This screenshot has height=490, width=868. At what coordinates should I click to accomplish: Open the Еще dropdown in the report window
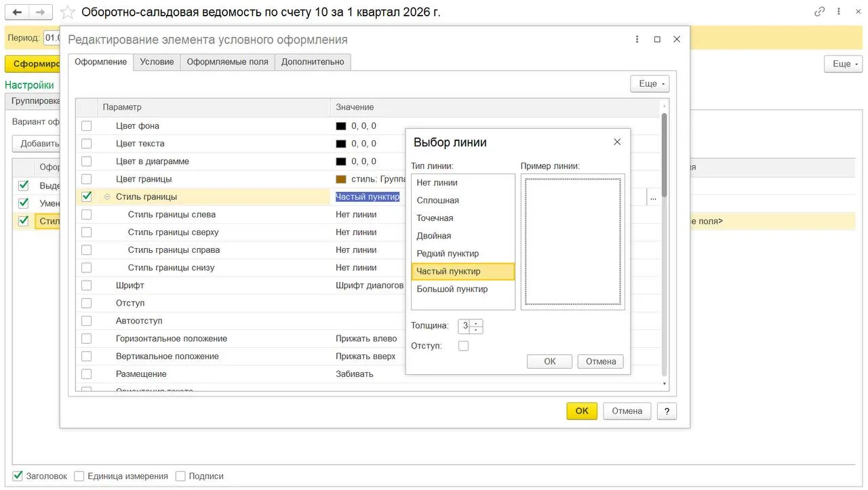843,64
